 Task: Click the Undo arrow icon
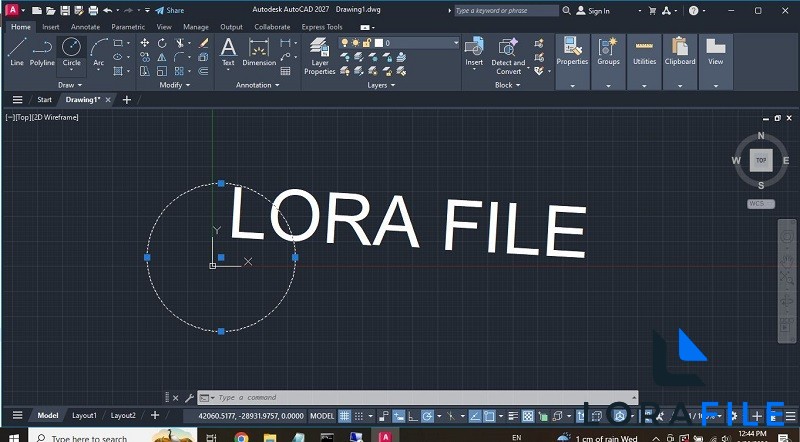107,10
